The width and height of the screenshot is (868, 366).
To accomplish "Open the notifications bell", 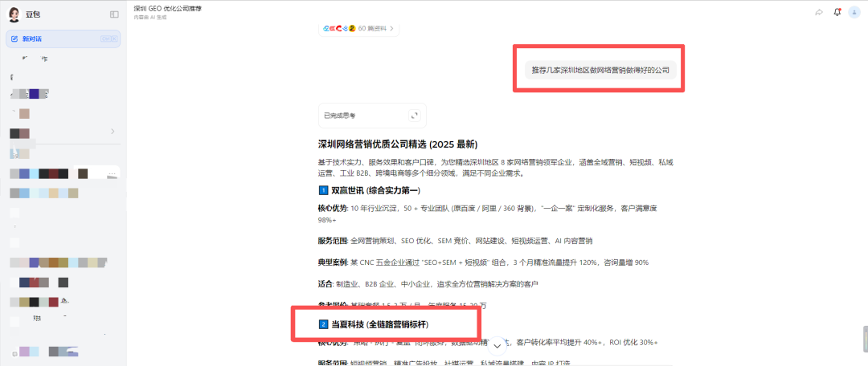I will 837,12.
